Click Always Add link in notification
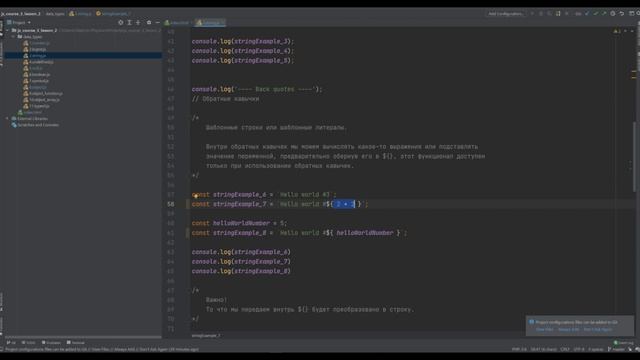The image size is (640, 360). (569, 329)
